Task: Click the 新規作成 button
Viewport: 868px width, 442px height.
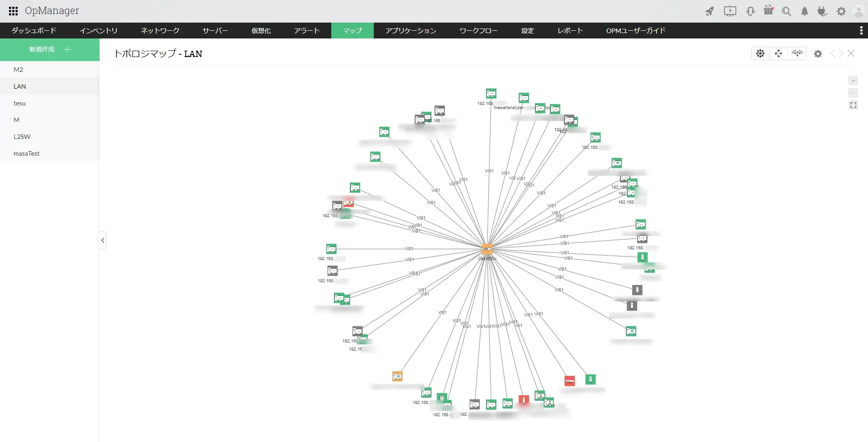Action: 50,49
